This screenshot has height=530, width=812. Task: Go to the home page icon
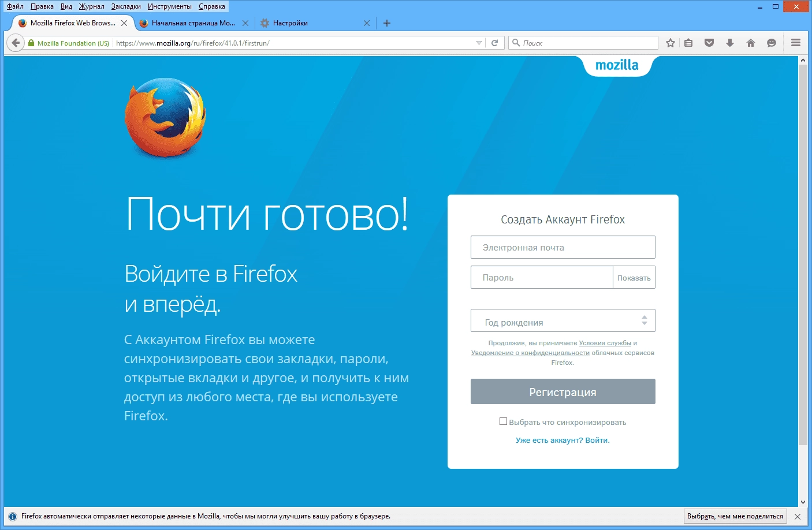[751, 43]
